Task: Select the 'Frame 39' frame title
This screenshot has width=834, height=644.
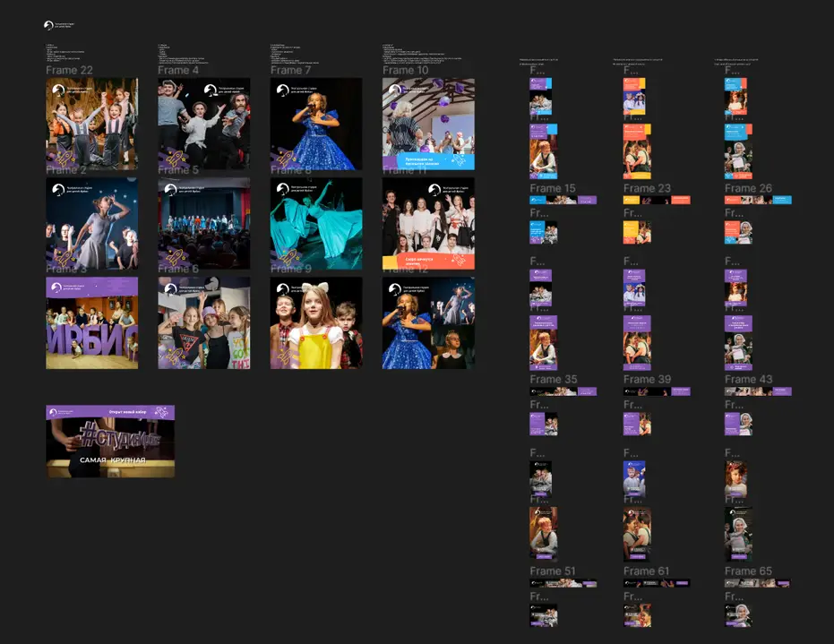Action: [647, 379]
